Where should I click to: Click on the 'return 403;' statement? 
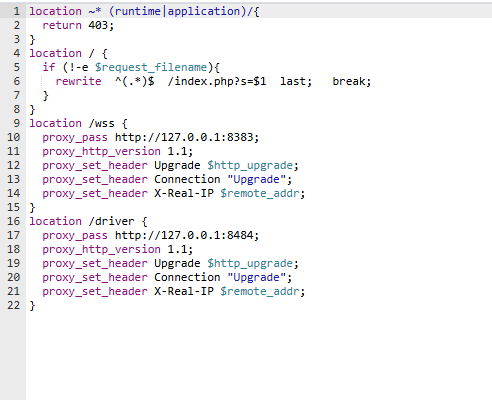[x=78, y=25]
